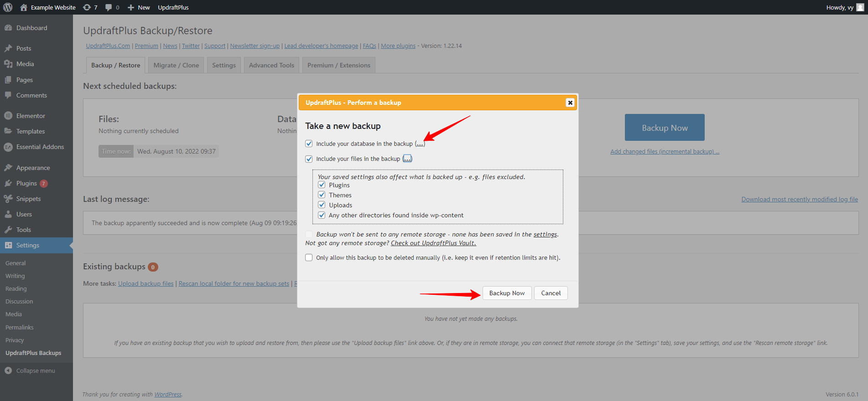Open the Example Website home icon
Image resolution: width=868 pixels, height=401 pixels.
(x=24, y=7)
